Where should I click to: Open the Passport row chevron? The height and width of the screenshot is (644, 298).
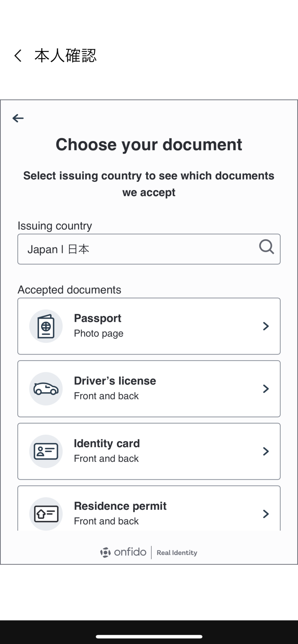pyautogui.click(x=266, y=326)
